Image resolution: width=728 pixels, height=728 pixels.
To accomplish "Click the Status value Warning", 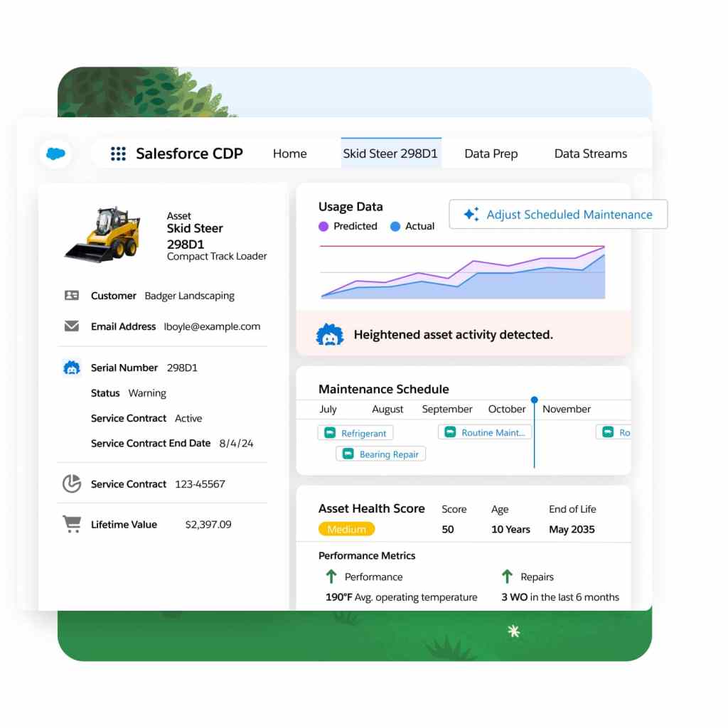I will [147, 393].
